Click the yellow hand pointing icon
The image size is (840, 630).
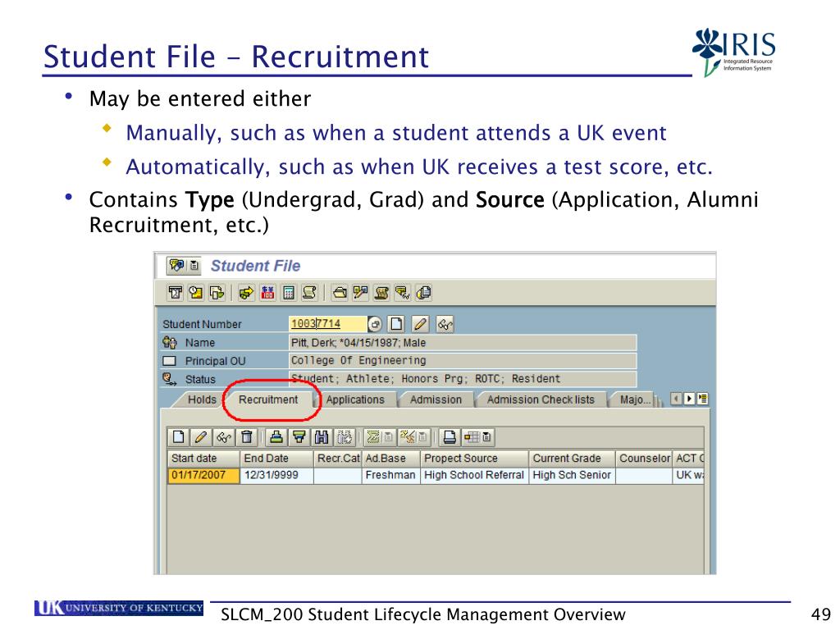pyautogui.click(x=246, y=293)
